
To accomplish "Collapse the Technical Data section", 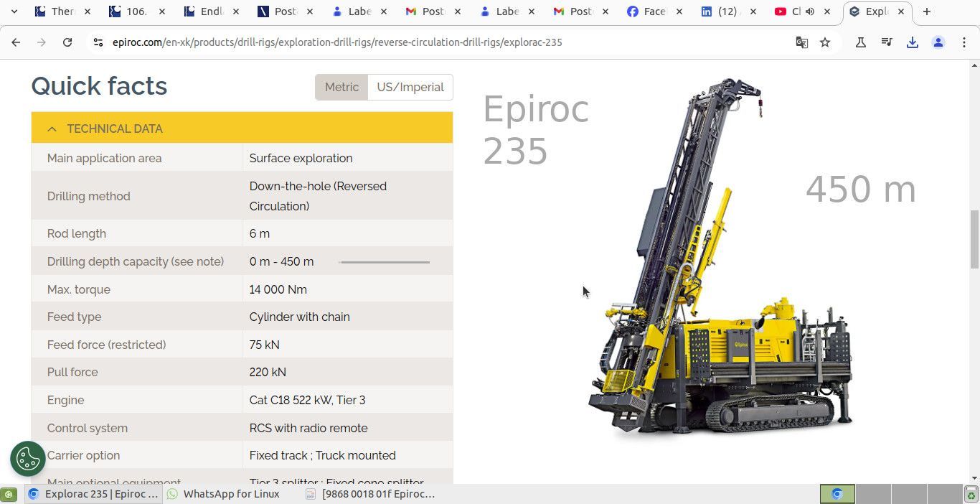I will pos(52,129).
